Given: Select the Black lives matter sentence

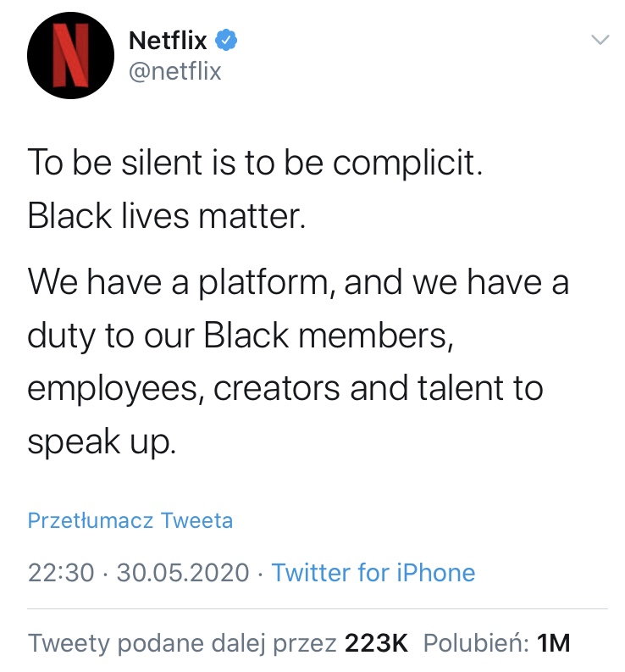Looking at the screenshot, I should pyautogui.click(x=164, y=217).
